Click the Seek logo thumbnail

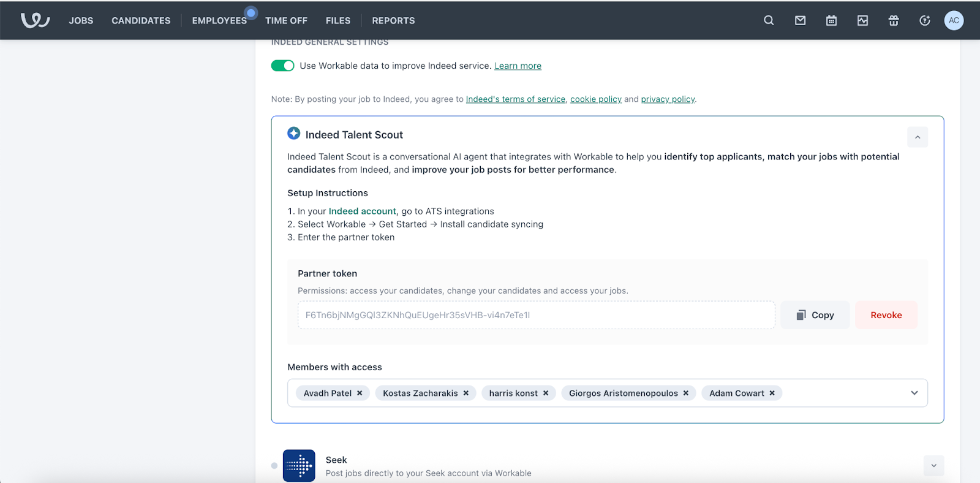coord(299,466)
